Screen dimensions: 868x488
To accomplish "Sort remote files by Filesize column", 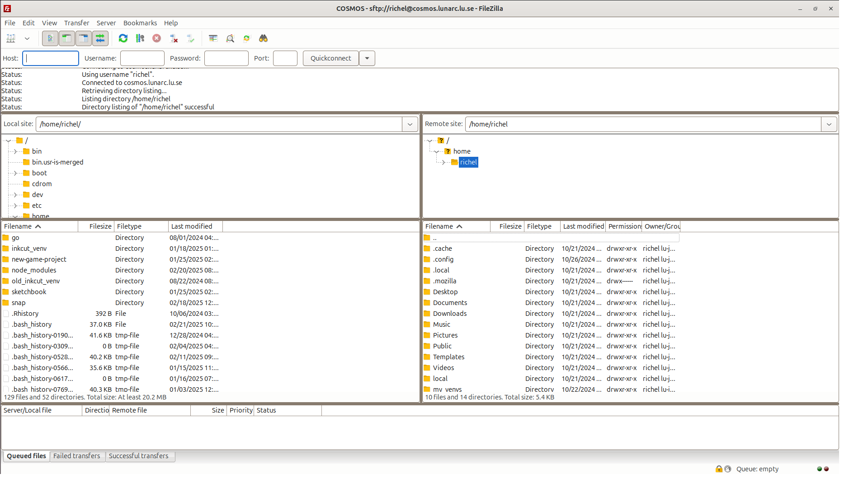I will point(510,226).
